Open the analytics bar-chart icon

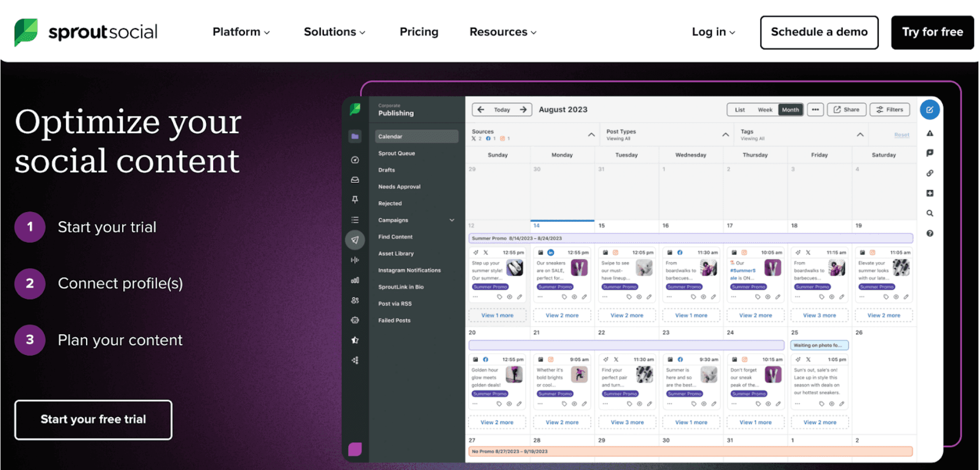[355, 280]
